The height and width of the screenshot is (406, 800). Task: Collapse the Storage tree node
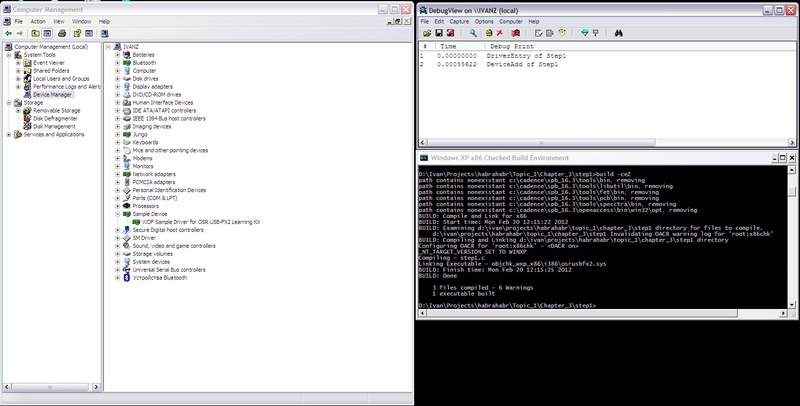[x=9, y=103]
